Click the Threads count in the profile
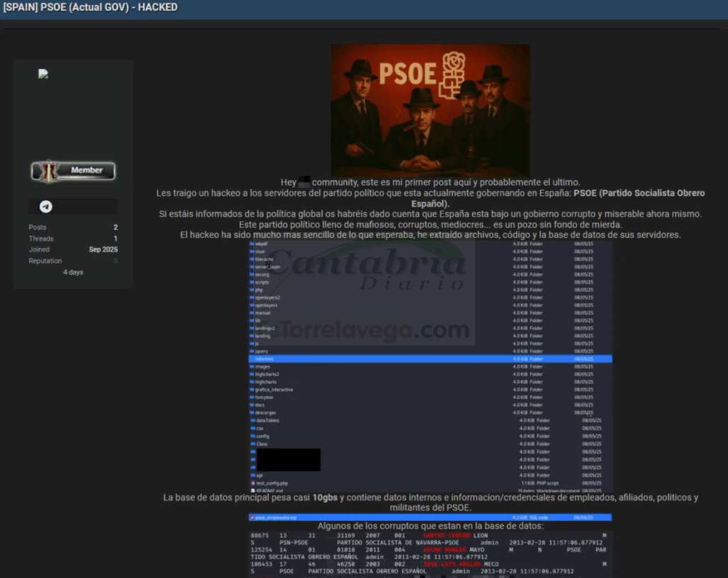 (x=115, y=239)
